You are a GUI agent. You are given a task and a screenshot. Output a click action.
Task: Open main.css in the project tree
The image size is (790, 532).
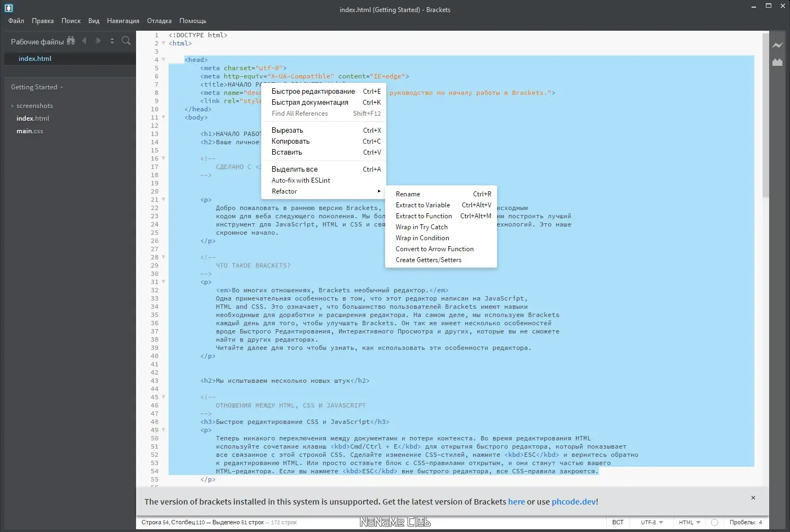pyautogui.click(x=30, y=131)
